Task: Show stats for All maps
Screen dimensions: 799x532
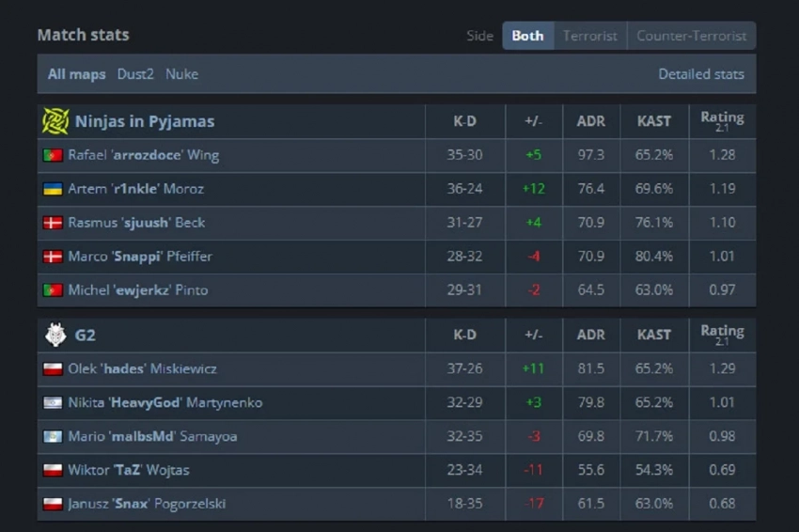Action: pos(76,74)
